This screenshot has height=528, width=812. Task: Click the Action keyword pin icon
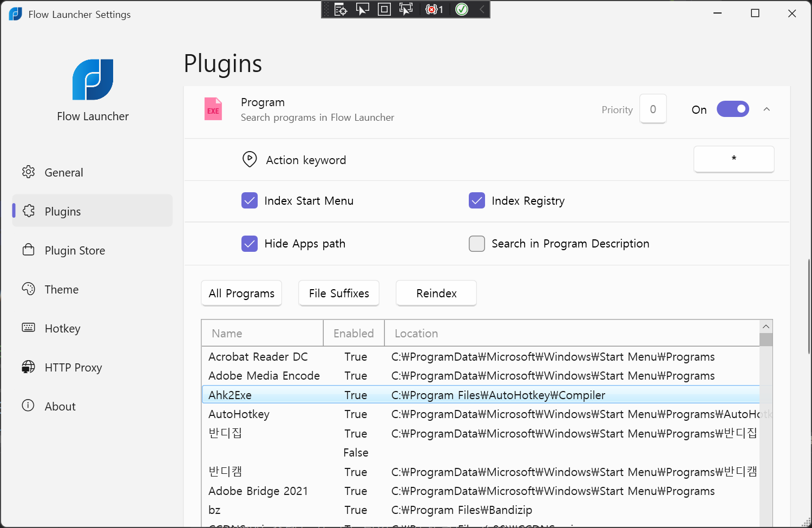250,159
